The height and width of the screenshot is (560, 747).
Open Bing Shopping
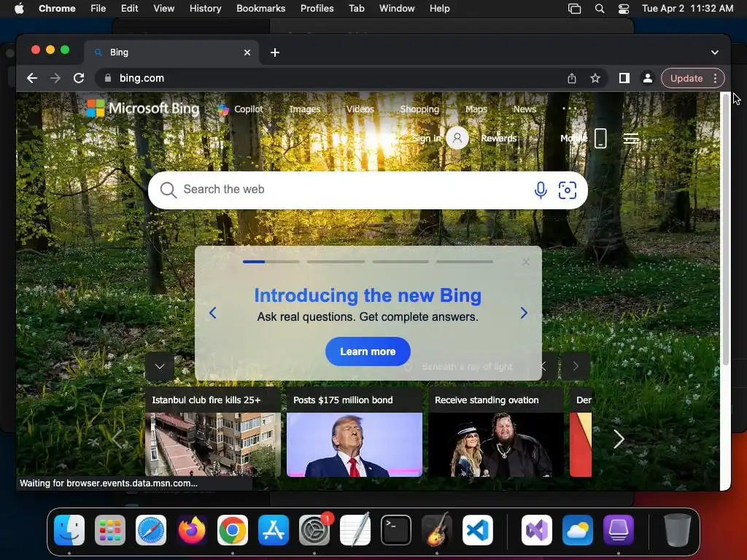[x=419, y=109]
